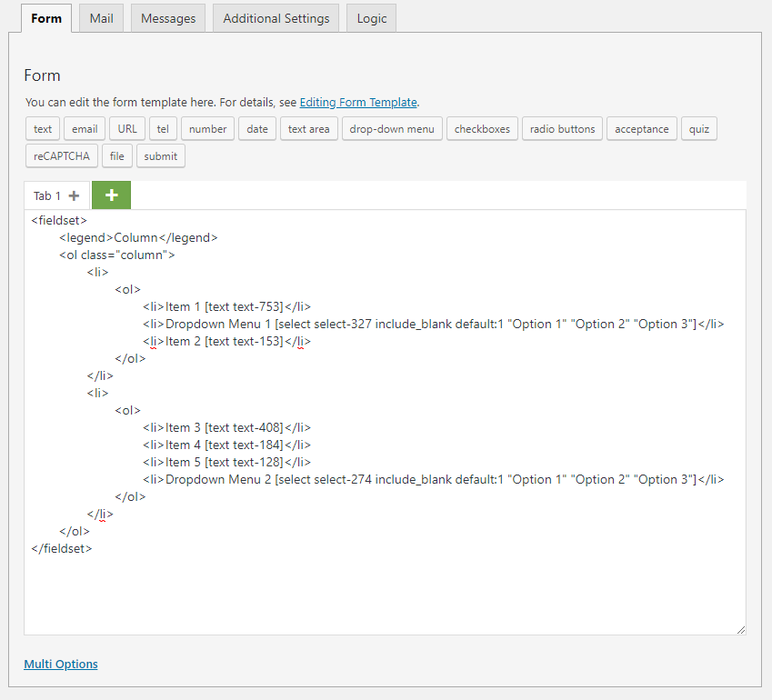
Task: Insert a text field tag
Action: pyautogui.click(x=43, y=129)
